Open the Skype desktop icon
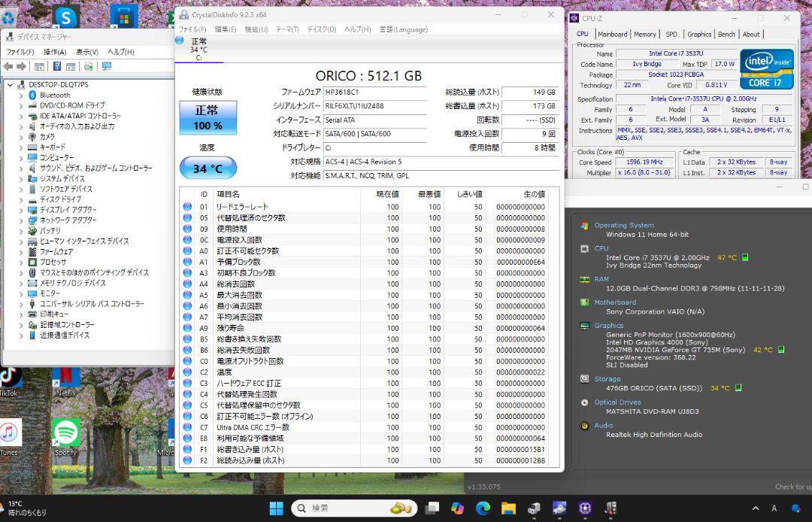The height and width of the screenshot is (522, 812). tap(65, 17)
